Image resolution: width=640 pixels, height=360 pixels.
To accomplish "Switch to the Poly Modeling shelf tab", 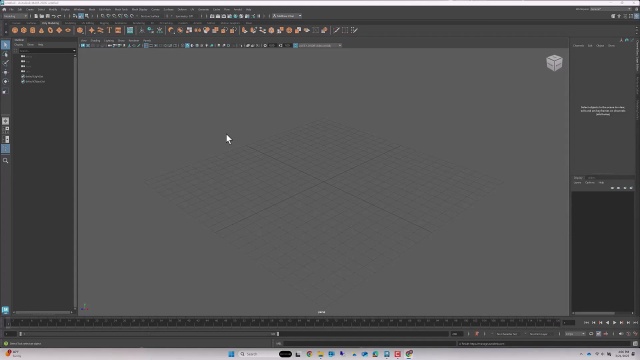I will (50, 23).
